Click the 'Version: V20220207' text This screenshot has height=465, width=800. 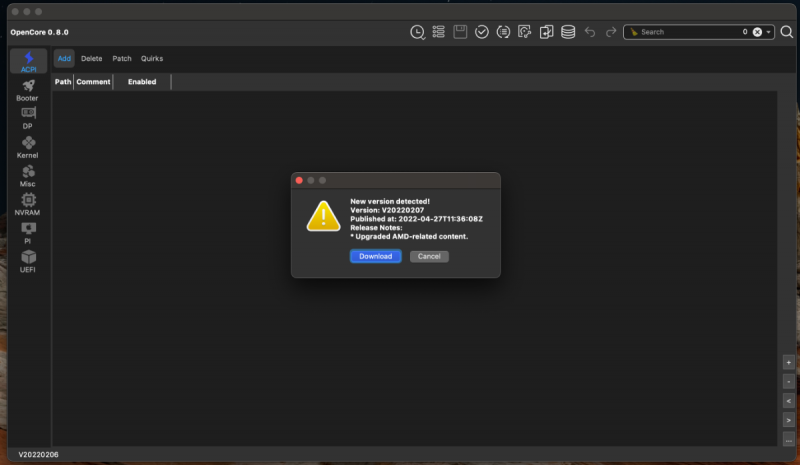[x=387, y=210]
